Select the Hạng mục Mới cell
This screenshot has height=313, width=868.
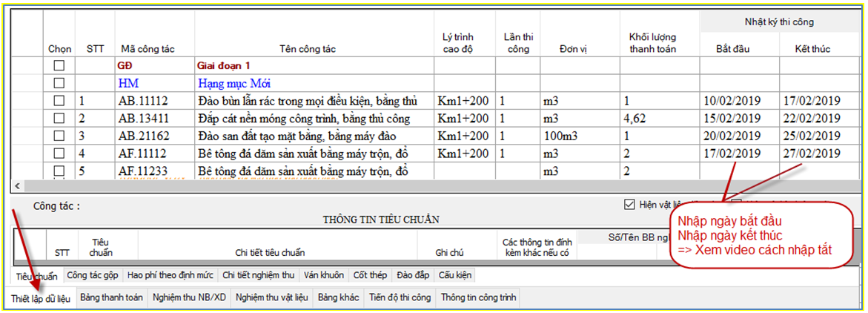(314, 83)
